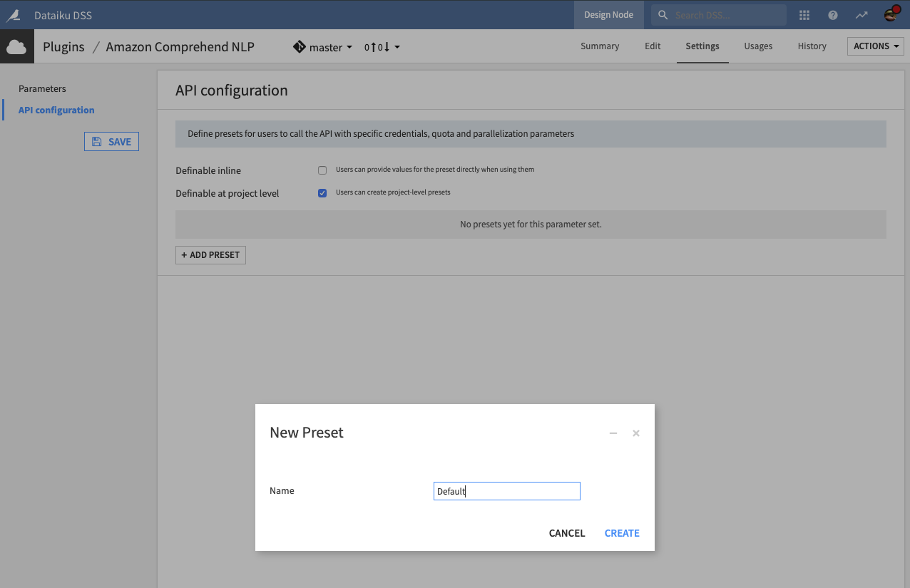Expand the git changes counter dropdown
The height and width of the screenshot is (588, 910).
click(x=382, y=47)
